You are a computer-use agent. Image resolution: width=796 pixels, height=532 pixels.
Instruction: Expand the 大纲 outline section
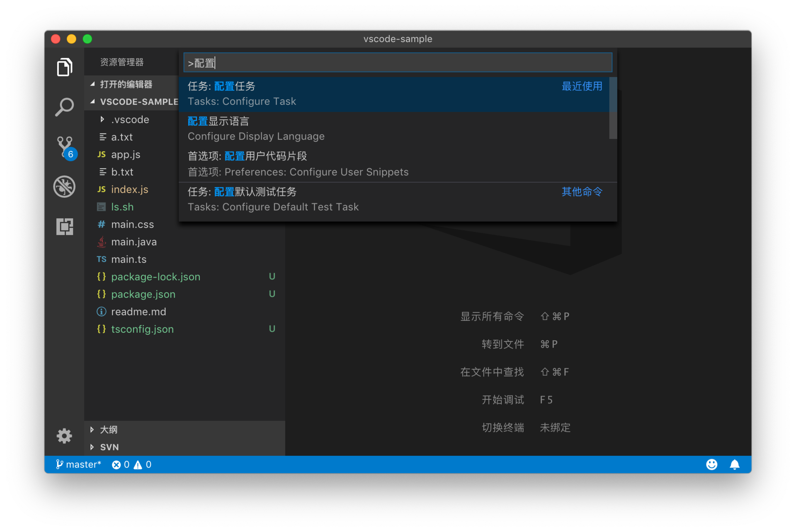tap(109, 430)
